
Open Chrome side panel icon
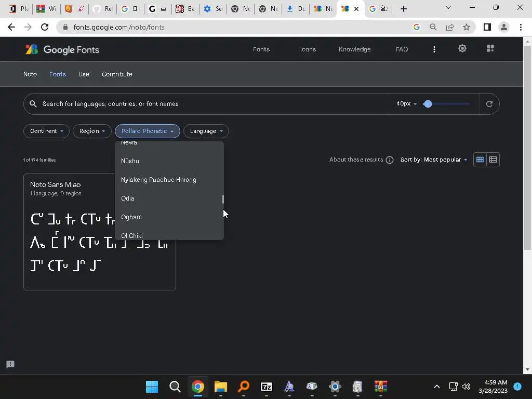click(x=487, y=27)
